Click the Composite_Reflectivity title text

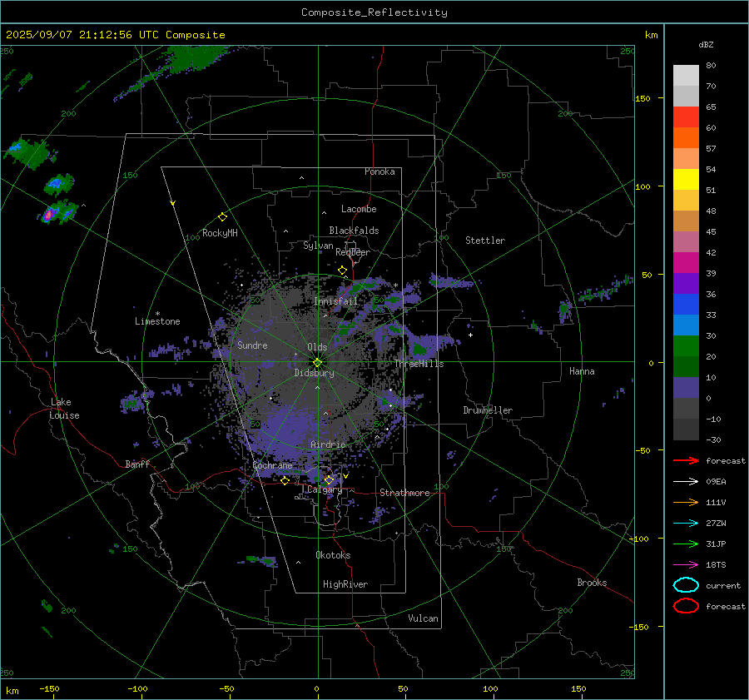pos(374,12)
